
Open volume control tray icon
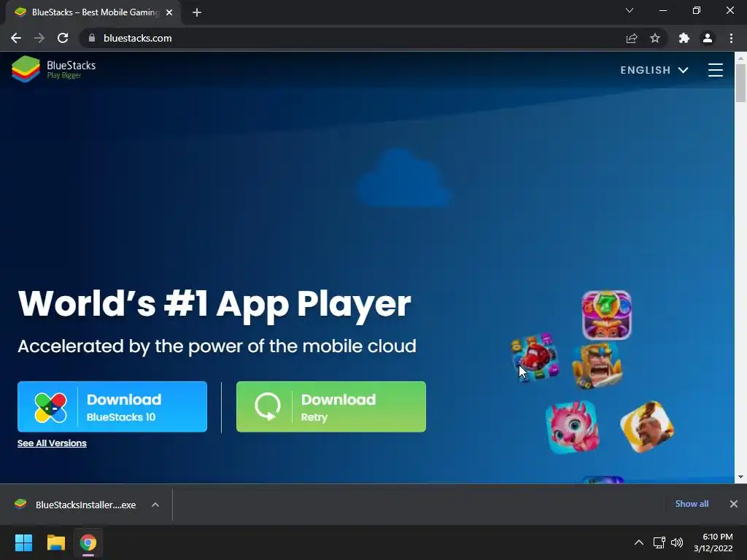point(676,542)
